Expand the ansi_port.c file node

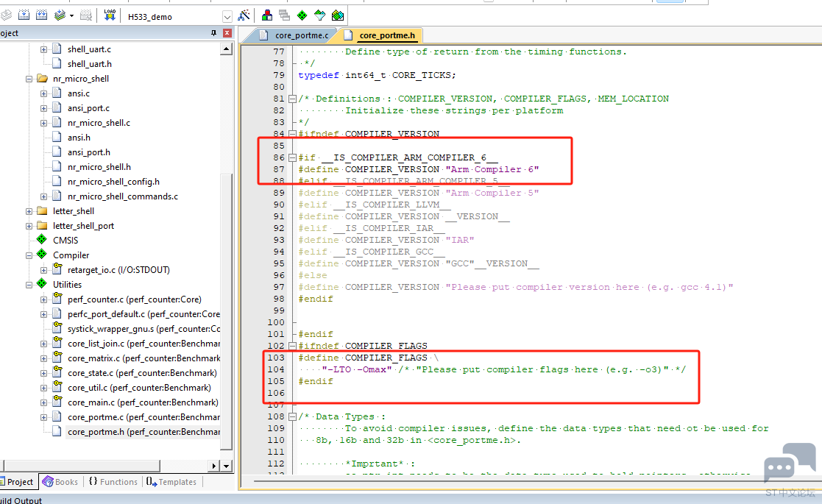(44, 108)
